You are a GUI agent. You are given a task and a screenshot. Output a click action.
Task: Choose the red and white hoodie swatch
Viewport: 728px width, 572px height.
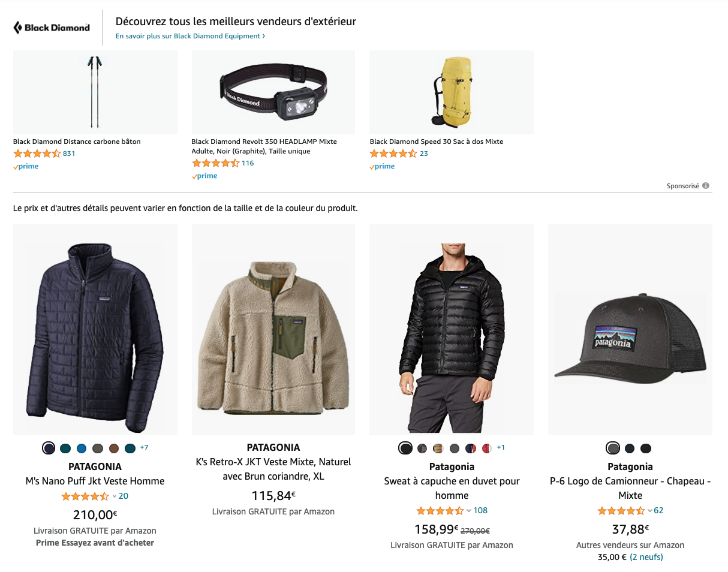(487, 448)
